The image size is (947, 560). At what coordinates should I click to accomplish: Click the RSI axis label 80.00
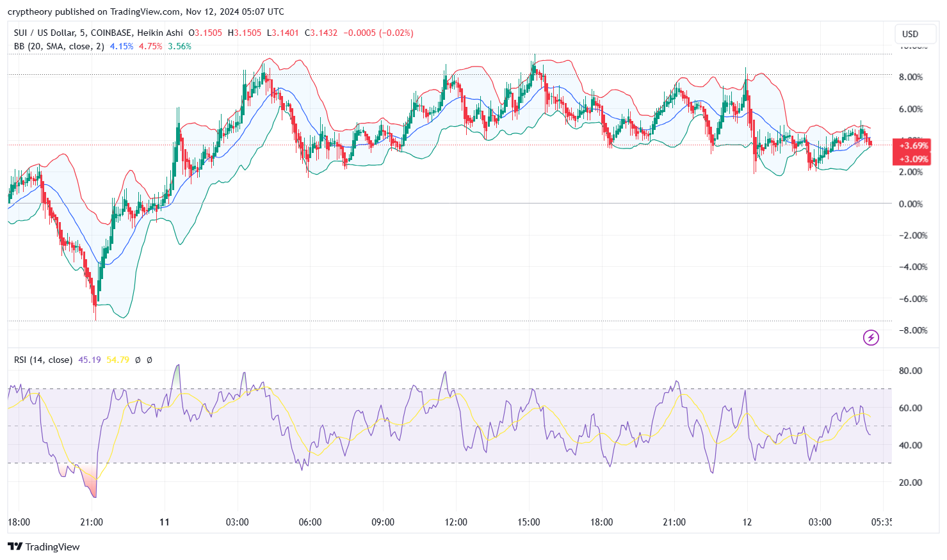tap(911, 371)
